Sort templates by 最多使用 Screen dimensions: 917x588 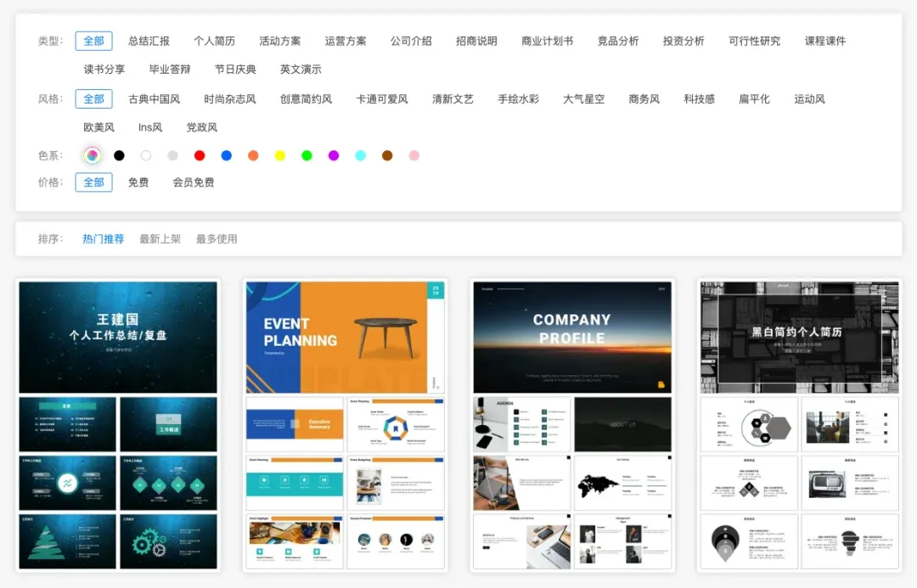point(217,239)
